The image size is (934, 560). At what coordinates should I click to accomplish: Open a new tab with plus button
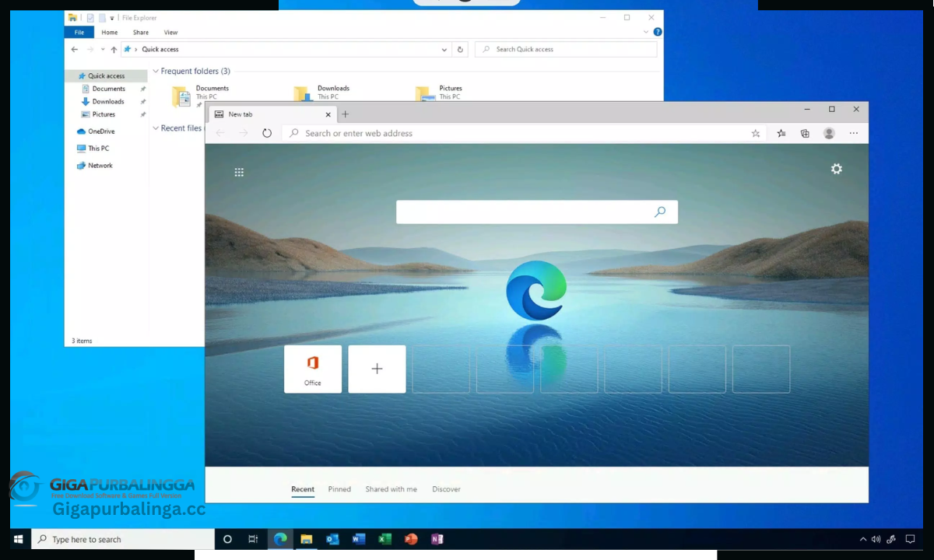tap(346, 114)
